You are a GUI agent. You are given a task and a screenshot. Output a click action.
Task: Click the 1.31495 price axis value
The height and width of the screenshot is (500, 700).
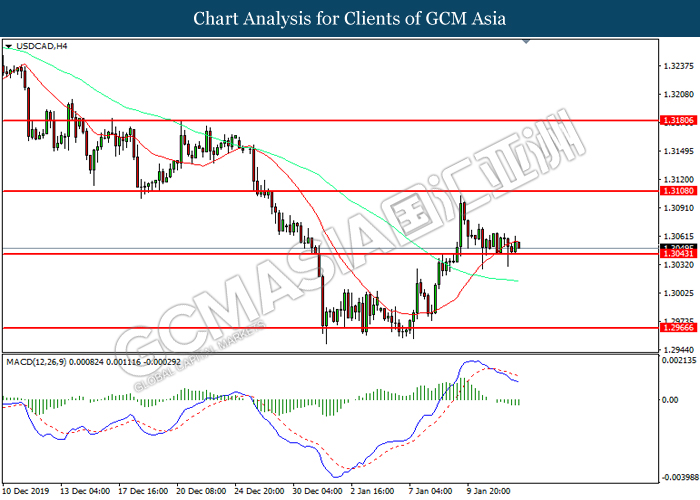click(x=679, y=151)
